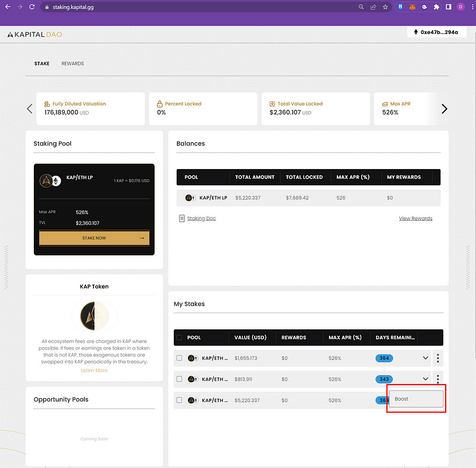The image size is (476, 468).
Task: Check the $1,655.173 stake checkbox
Action: coord(180,358)
